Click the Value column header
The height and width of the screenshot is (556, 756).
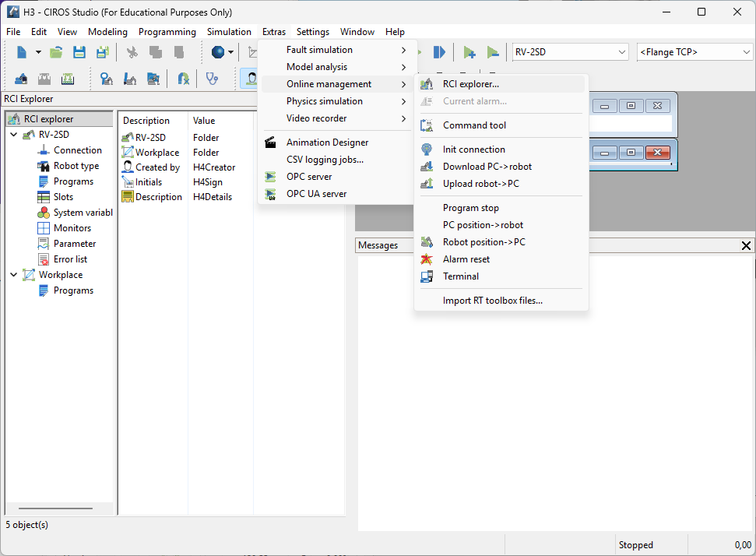[220, 121]
